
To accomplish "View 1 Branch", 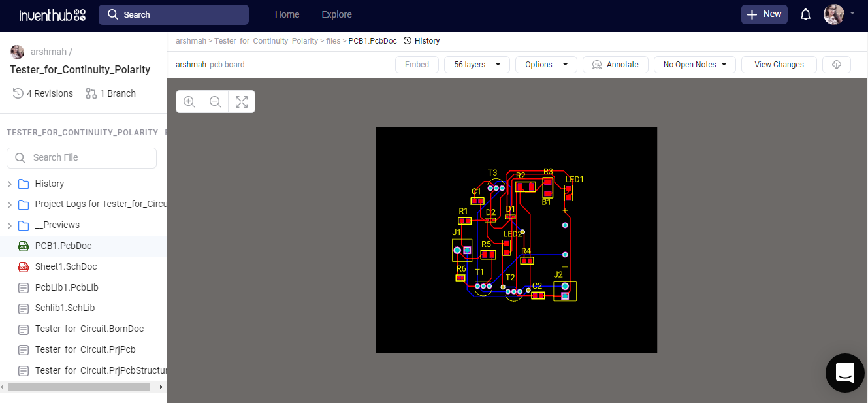I will [111, 93].
